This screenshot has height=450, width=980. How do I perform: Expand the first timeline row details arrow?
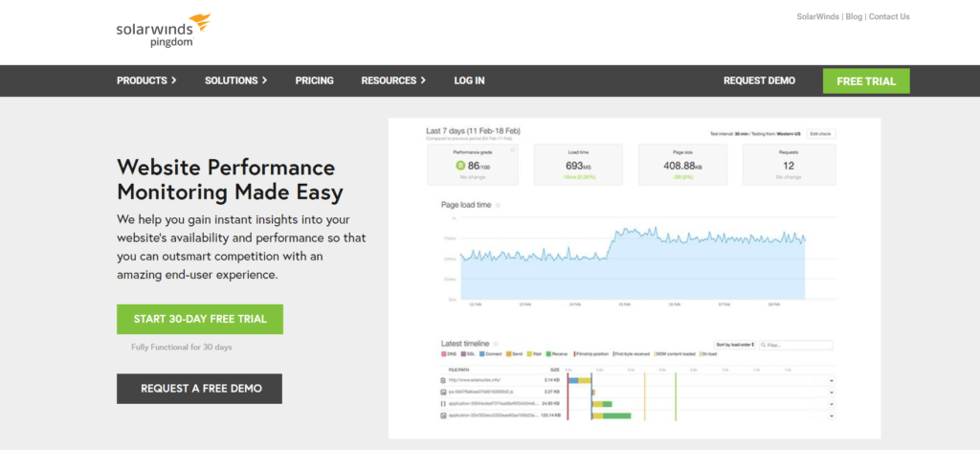(x=831, y=380)
